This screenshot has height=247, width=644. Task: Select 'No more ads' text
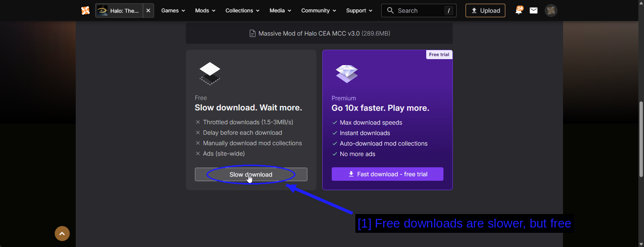[357, 154]
